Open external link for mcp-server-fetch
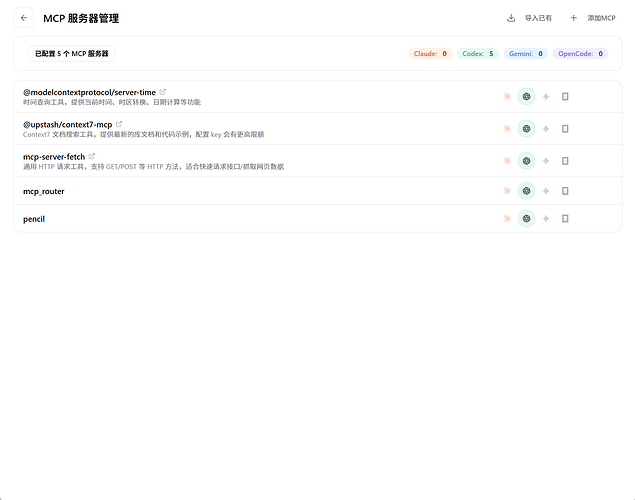 click(92, 156)
